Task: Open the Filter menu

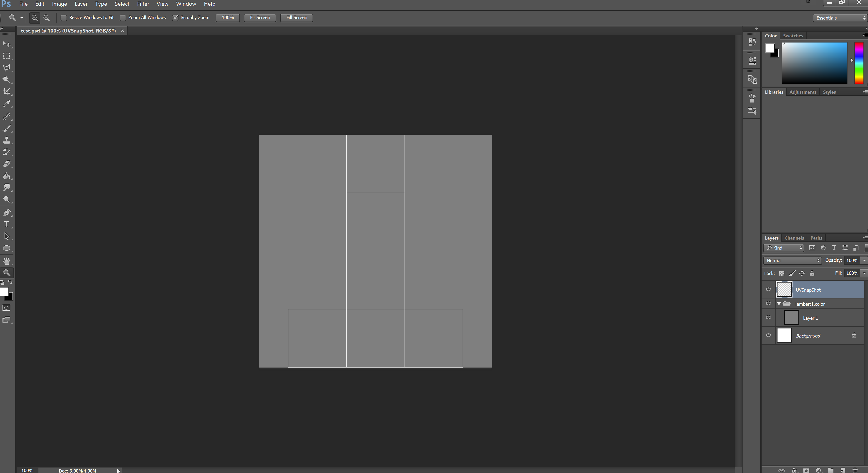Action: pyautogui.click(x=143, y=4)
